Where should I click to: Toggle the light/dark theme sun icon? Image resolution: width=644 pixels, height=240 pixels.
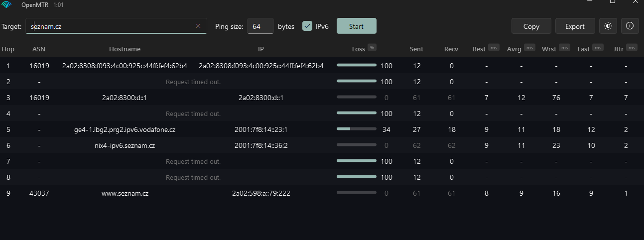coord(608,26)
